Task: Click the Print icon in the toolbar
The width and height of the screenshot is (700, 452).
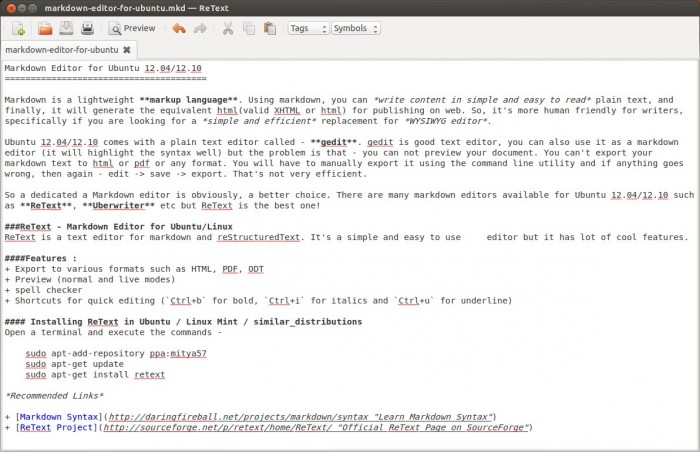Action: point(87,28)
